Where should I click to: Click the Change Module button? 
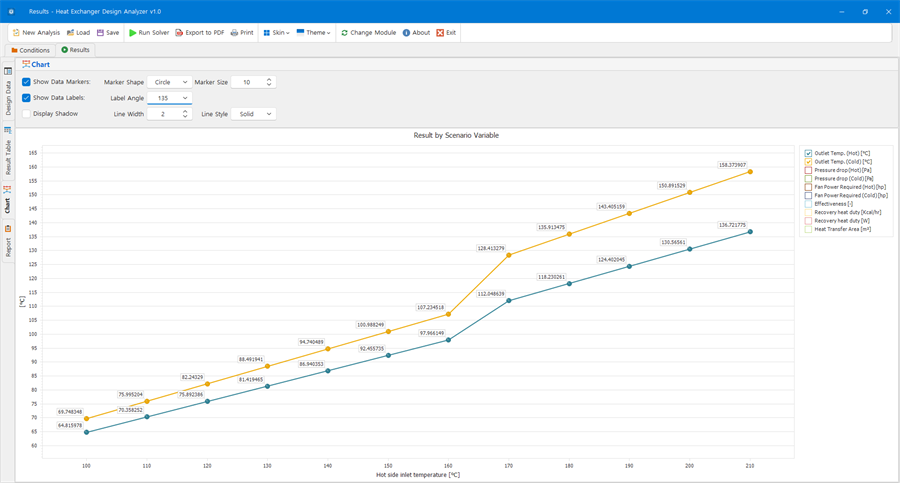[x=368, y=33]
